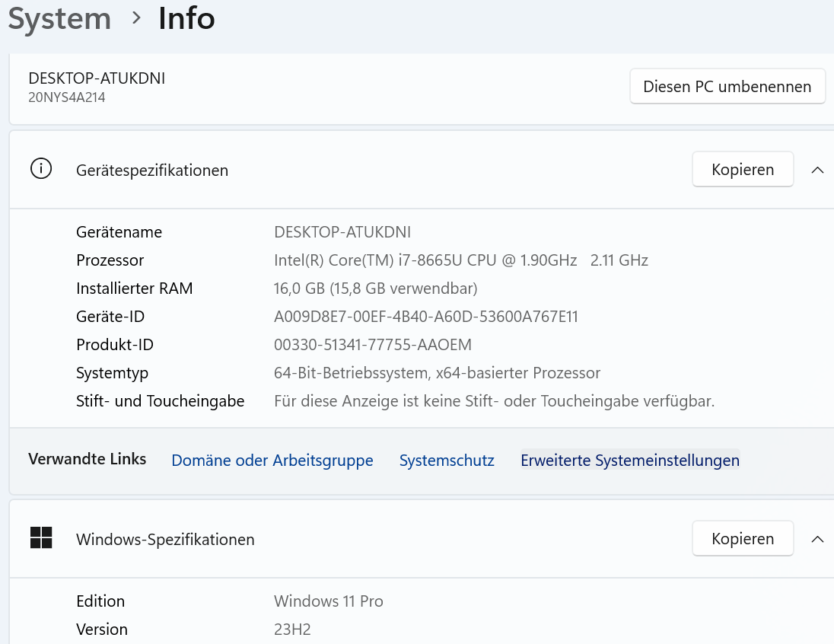Click the Windows-Spezifikationen heading
Image resolution: width=834 pixels, height=644 pixels.
[165, 540]
